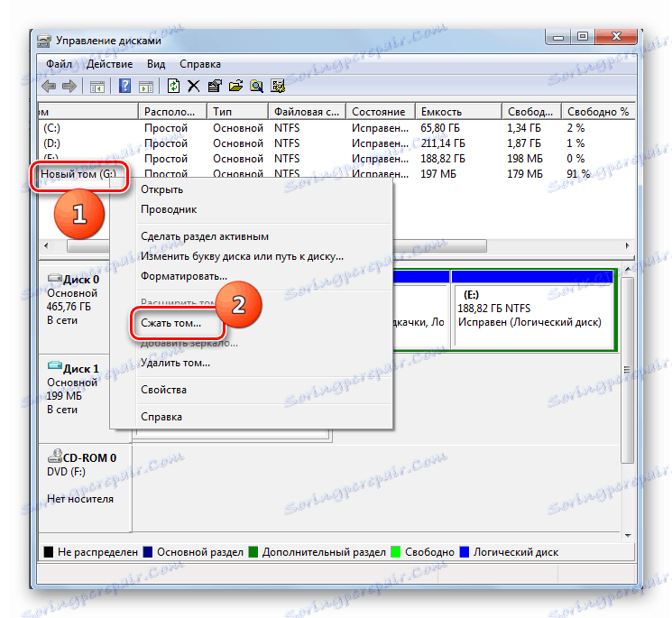Click the 91 % free cell

pos(578,174)
